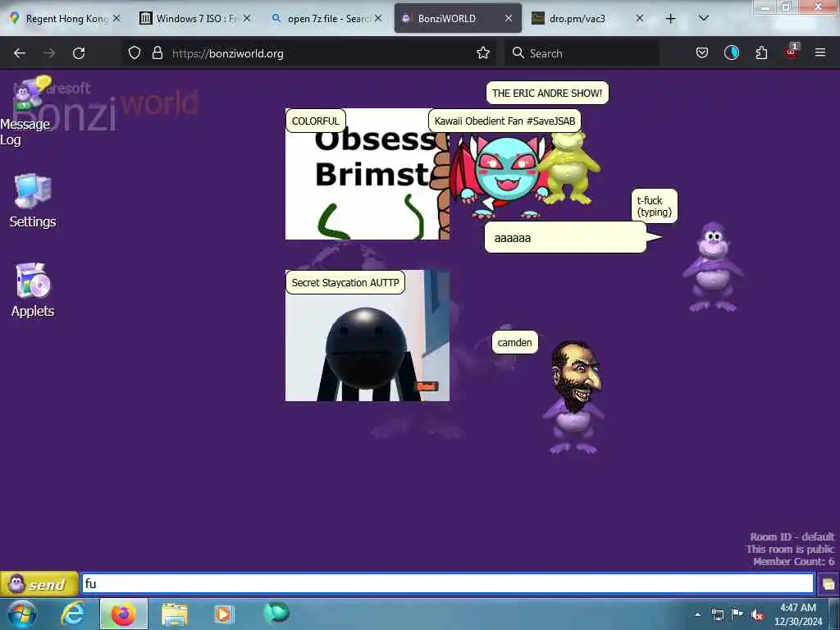Click the Bonzi send button
Viewport: 840px width, 630px height.
[x=39, y=584]
